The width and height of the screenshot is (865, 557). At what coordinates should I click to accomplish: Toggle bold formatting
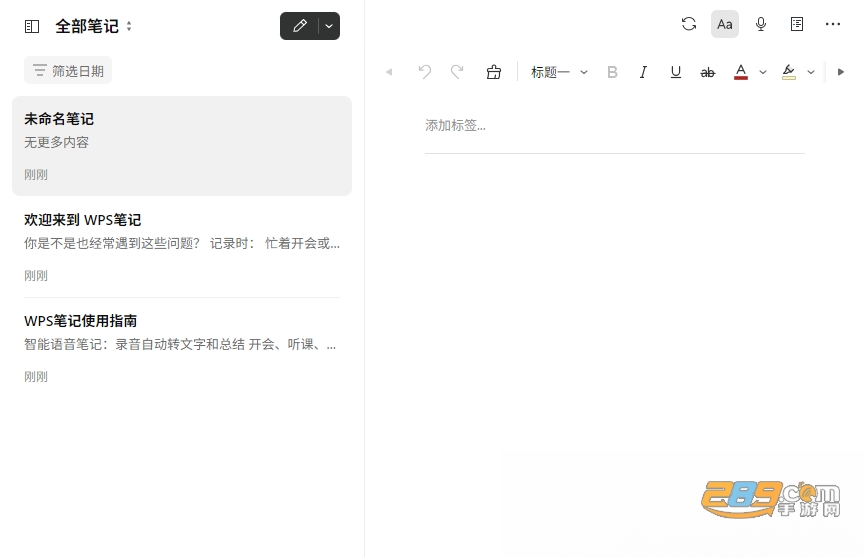(612, 72)
